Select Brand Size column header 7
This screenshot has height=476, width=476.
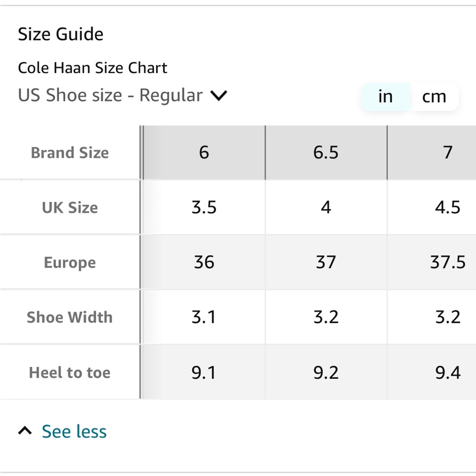(x=447, y=152)
